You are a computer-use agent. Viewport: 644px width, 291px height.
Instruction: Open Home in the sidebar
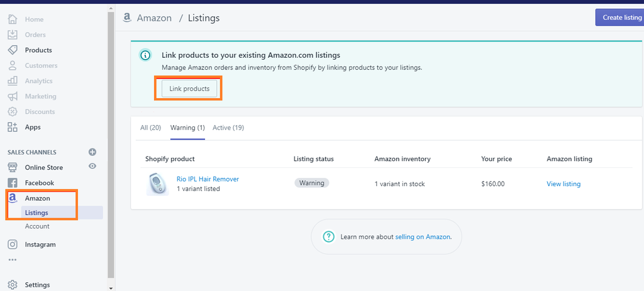click(34, 19)
